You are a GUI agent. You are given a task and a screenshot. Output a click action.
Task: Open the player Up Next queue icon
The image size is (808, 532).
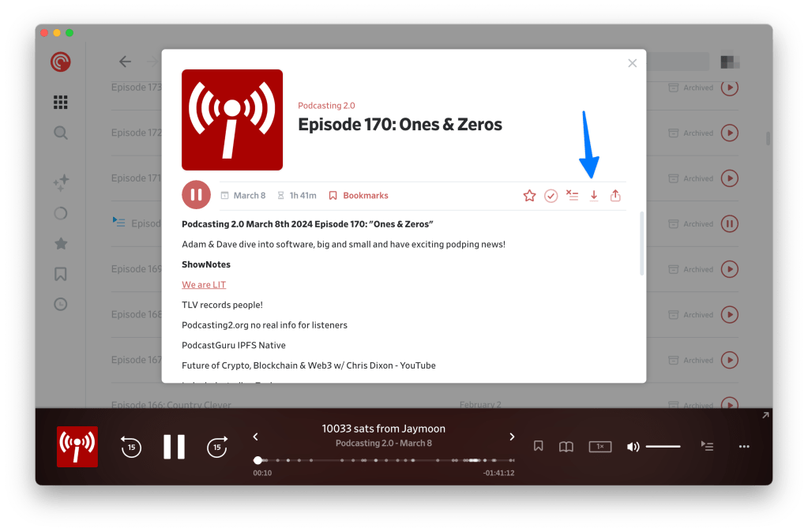[707, 447]
